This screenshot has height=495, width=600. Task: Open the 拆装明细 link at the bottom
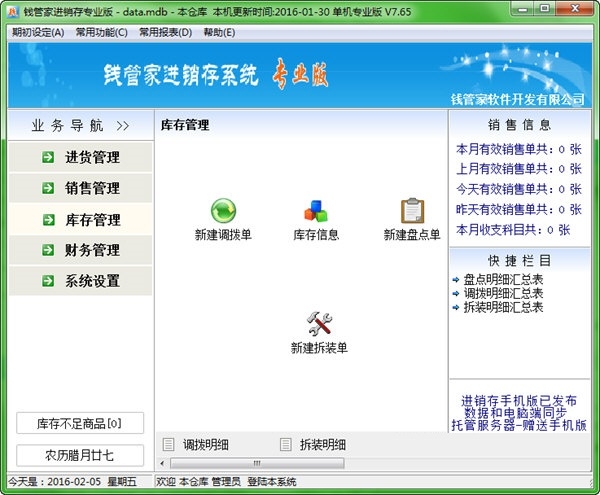click(x=323, y=445)
